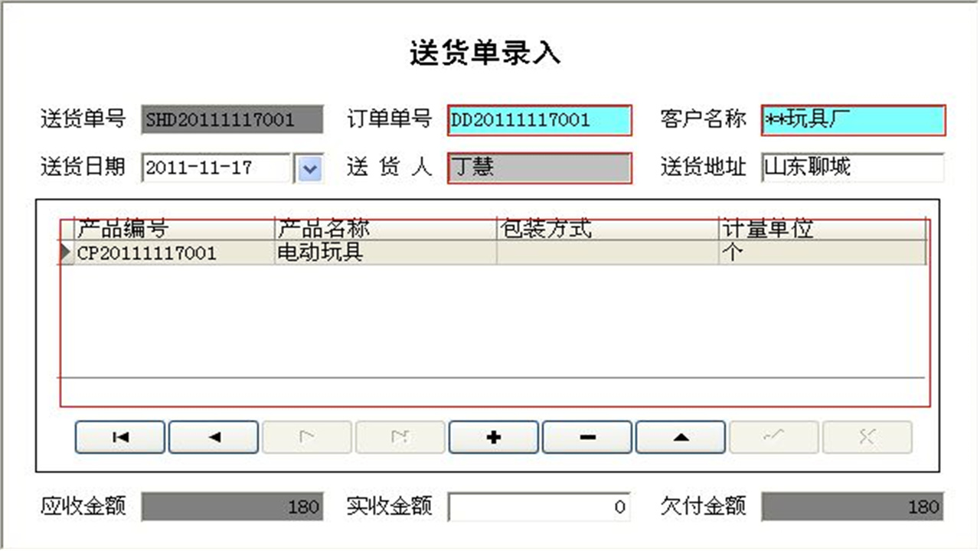
Task: Click the 客户名称 field showing **玩具厂
Action: (x=854, y=120)
